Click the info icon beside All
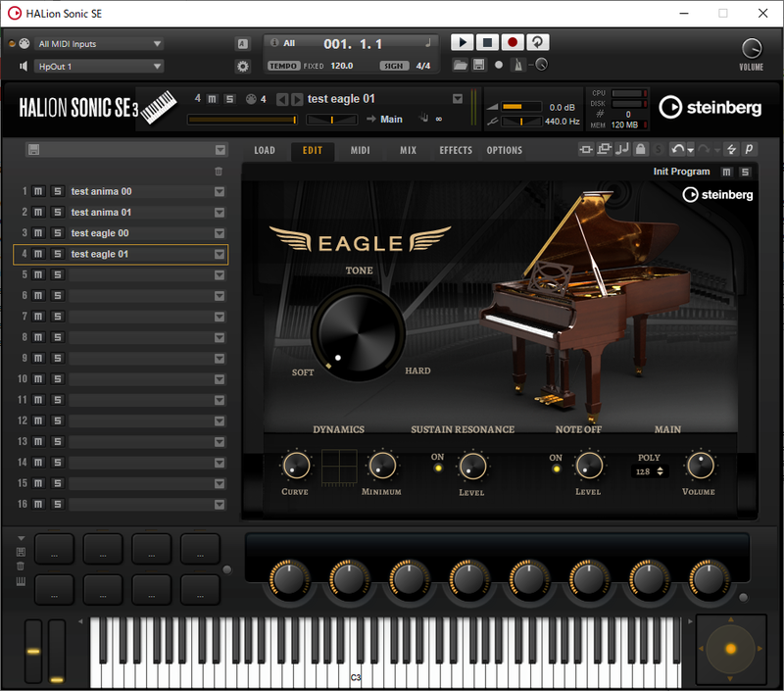This screenshot has width=784, height=691. tap(274, 42)
